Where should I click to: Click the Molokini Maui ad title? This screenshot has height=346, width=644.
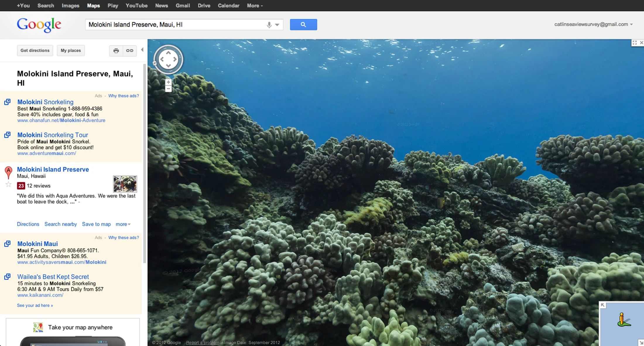tap(37, 244)
